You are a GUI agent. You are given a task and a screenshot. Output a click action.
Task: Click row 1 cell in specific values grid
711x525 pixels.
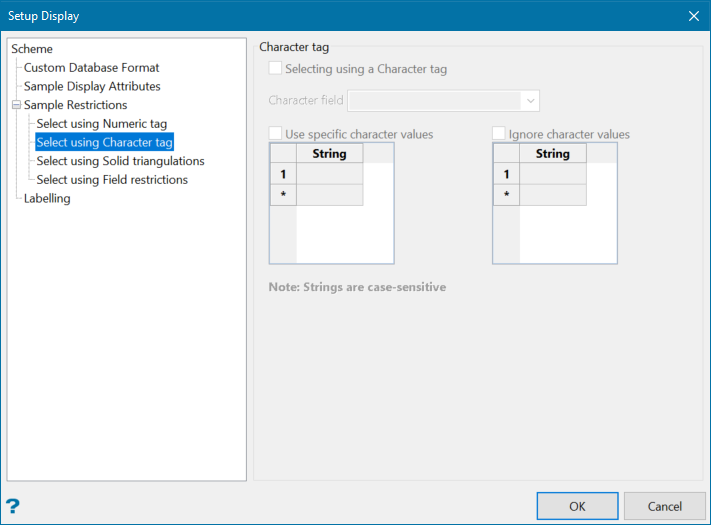point(329,174)
